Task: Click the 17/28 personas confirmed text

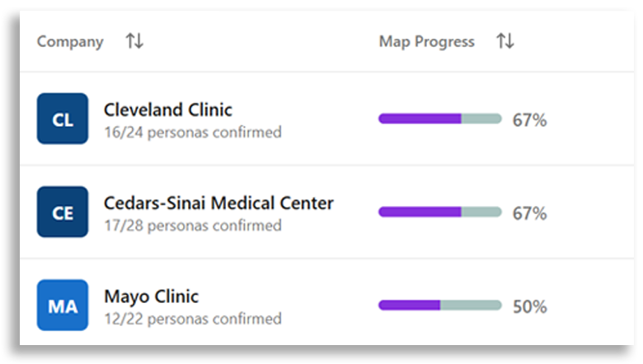Action: (x=193, y=226)
